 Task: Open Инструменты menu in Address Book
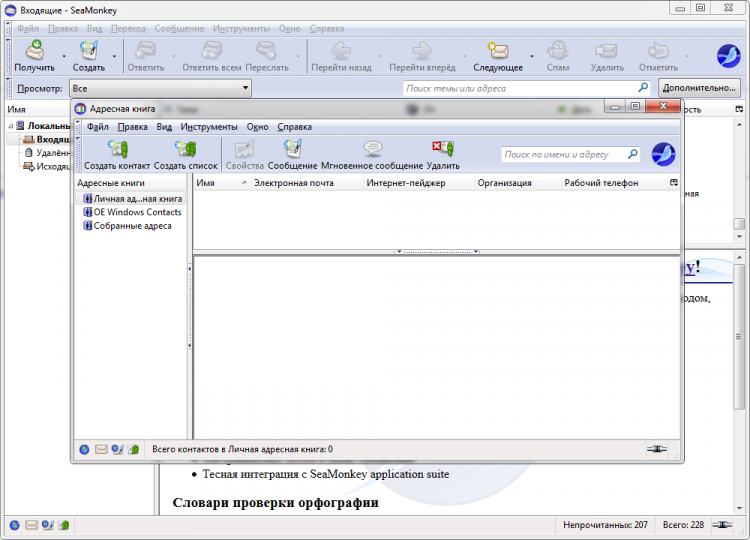pos(209,127)
